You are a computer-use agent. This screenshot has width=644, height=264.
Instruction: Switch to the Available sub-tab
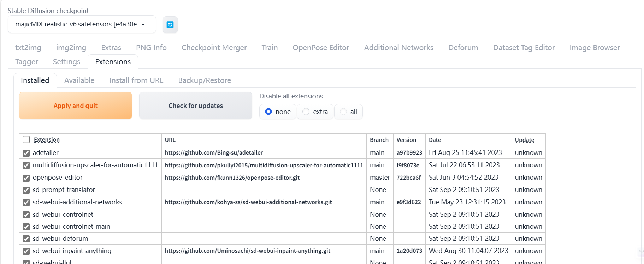pos(79,80)
